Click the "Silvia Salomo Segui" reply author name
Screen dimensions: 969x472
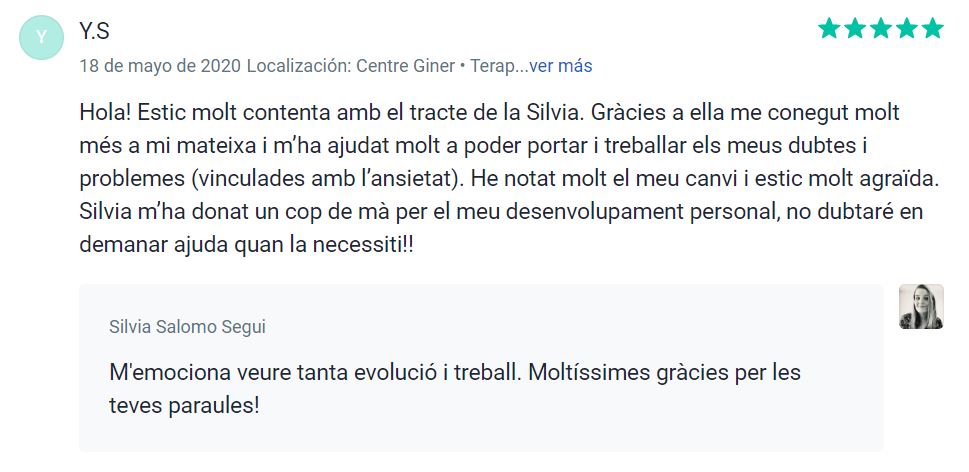pos(188,327)
